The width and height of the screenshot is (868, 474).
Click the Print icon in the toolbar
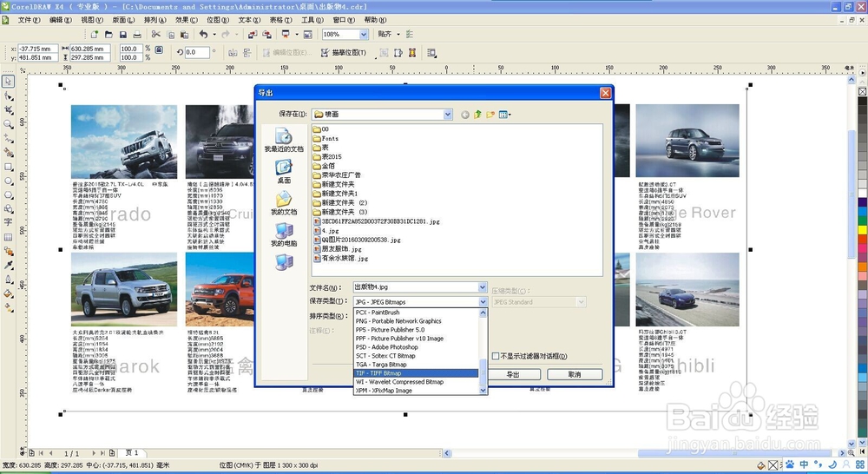(137, 35)
